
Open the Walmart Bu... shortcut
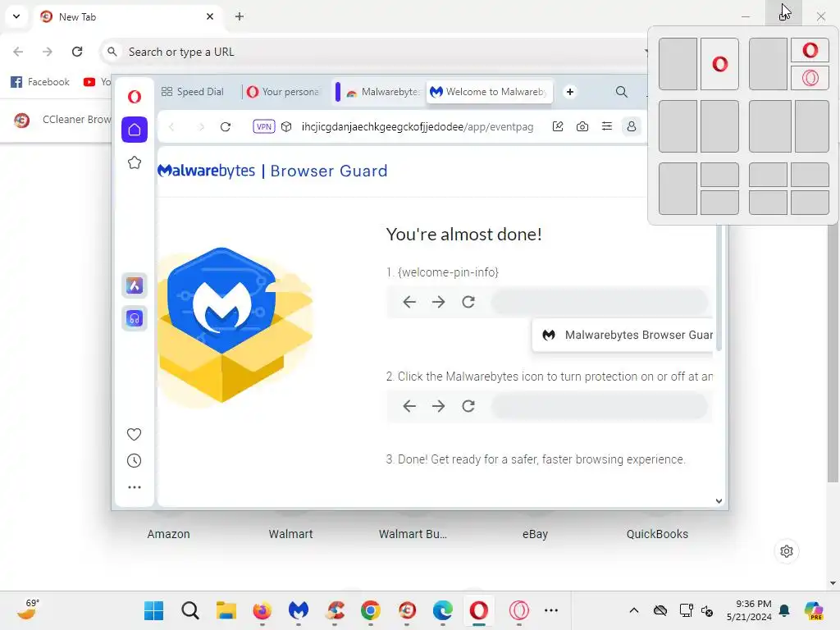pos(413,534)
